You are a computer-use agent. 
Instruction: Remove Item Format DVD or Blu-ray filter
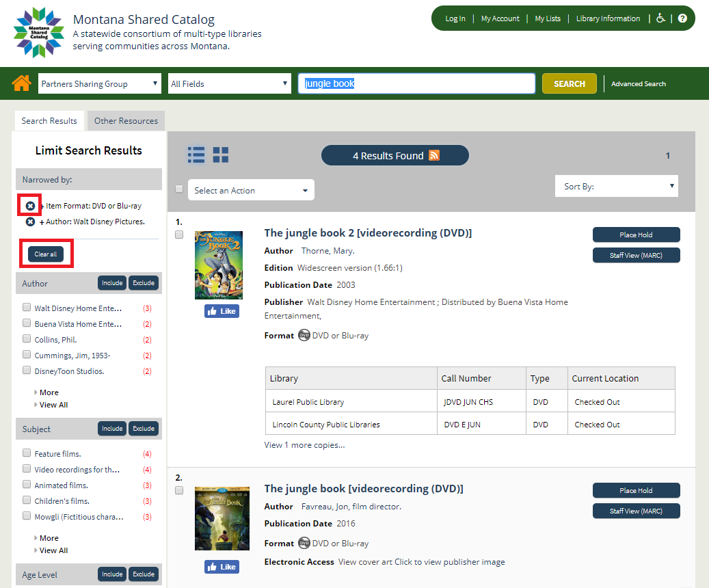click(x=30, y=206)
